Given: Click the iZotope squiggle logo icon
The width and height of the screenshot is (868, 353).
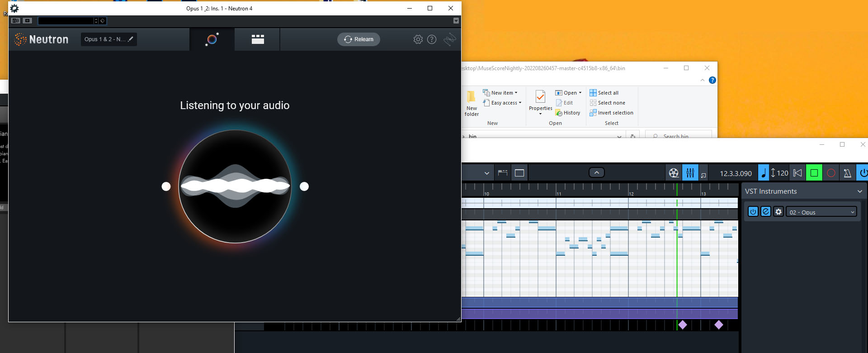Looking at the screenshot, I should (x=449, y=39).
